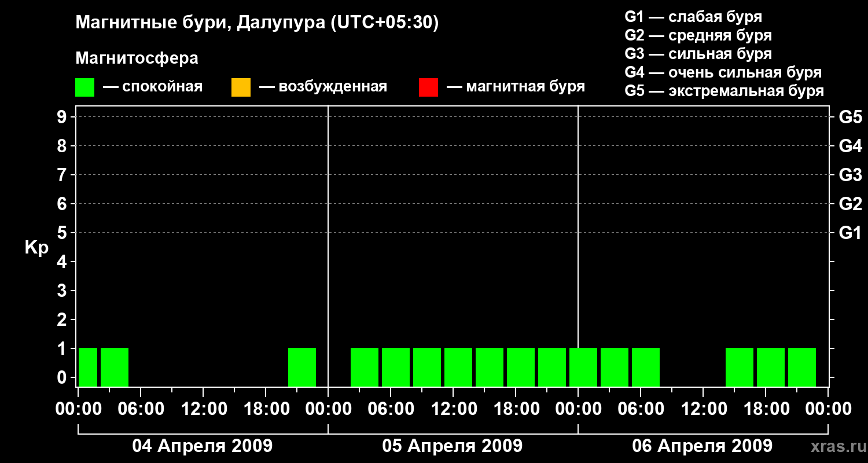Select the 'G1 — слабая буря' legend line

pyautogui.click(x=693, y=17)
